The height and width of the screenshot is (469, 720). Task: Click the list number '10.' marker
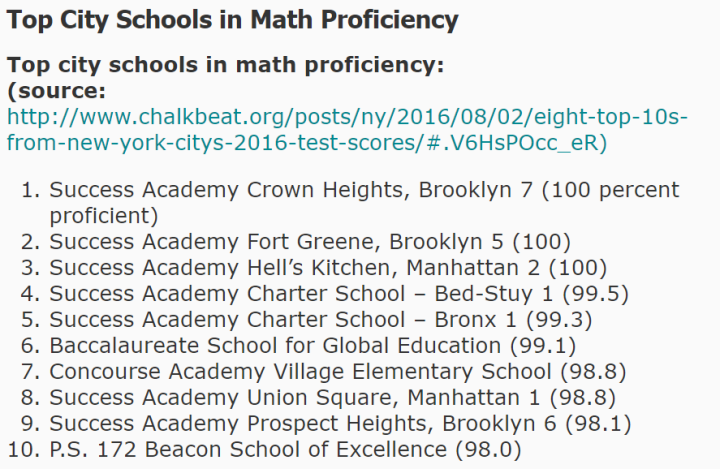pos(22,450)
